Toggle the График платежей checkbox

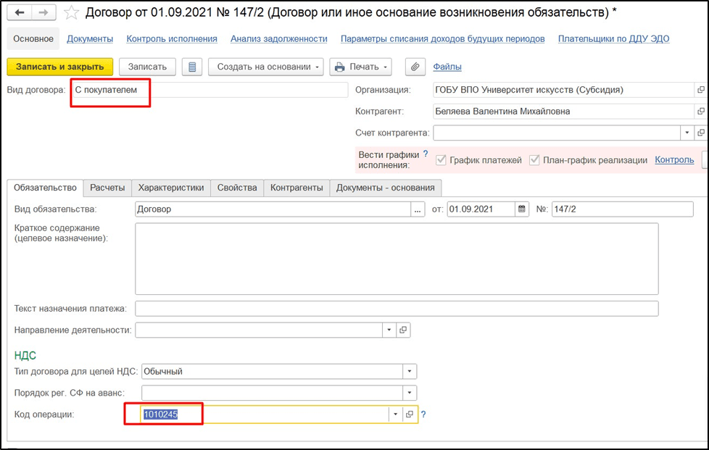[x=441, y=160]
